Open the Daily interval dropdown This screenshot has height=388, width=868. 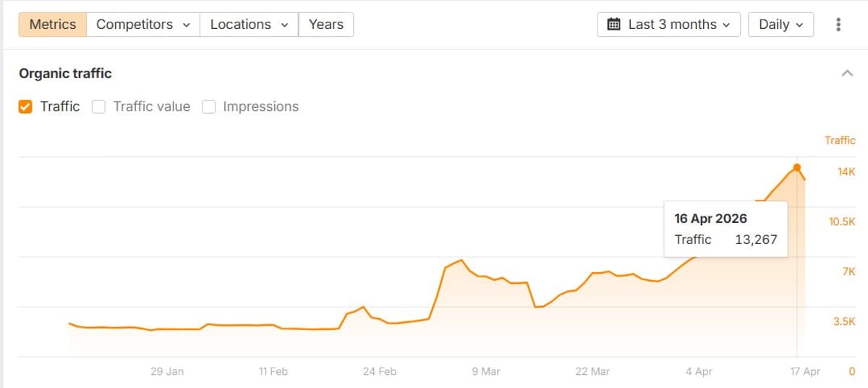780,25
